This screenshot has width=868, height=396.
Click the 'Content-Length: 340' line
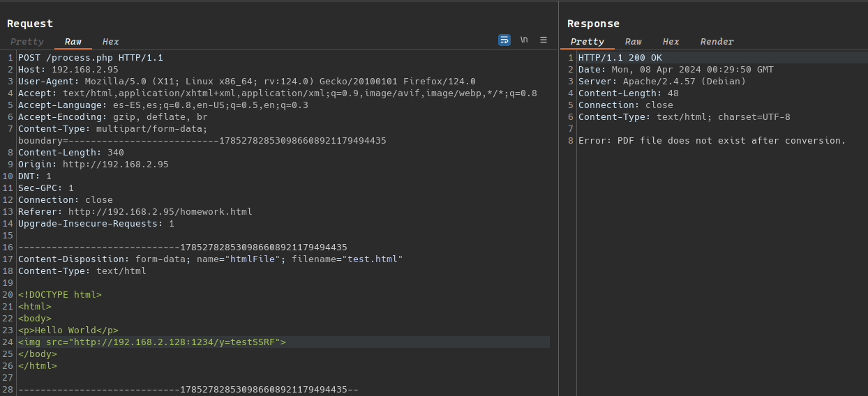coord(71,153)
